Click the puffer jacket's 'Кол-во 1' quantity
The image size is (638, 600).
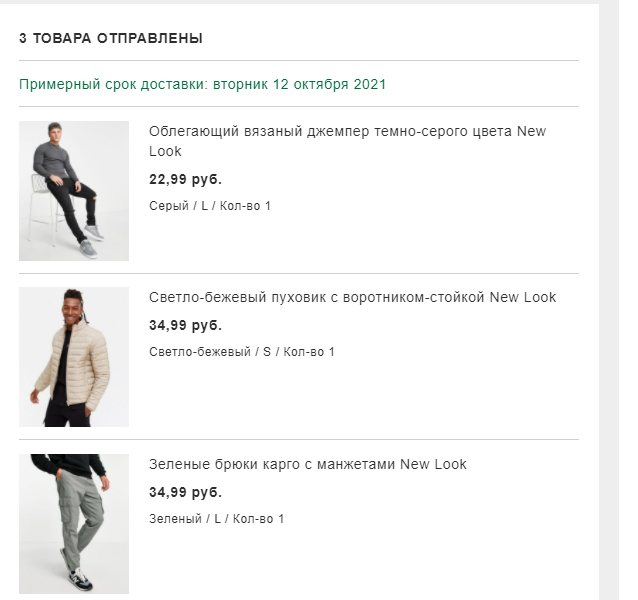point(309,352)
